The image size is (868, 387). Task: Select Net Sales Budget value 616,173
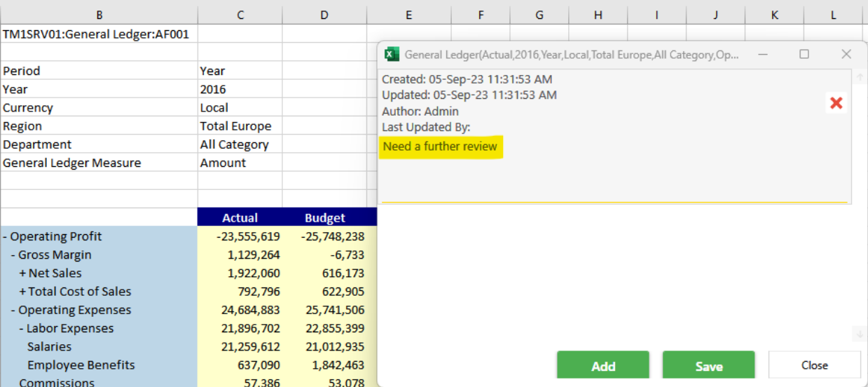(324, 273)
